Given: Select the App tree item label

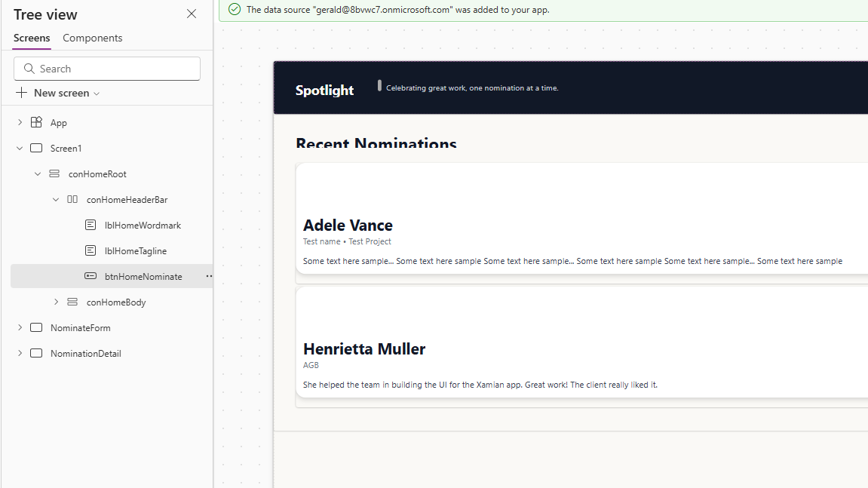Looking at the screenshot, I should [x=59, y=123].
